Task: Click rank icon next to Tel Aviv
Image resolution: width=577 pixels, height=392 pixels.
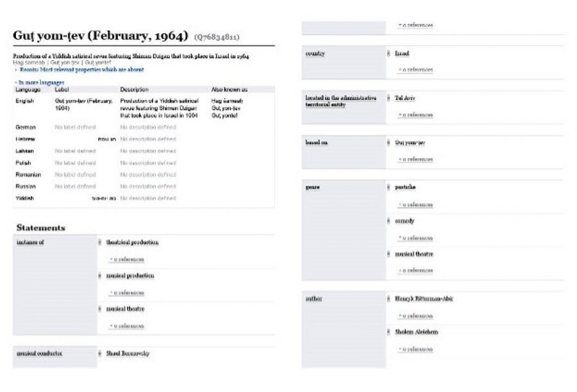Action: point(389,98)
